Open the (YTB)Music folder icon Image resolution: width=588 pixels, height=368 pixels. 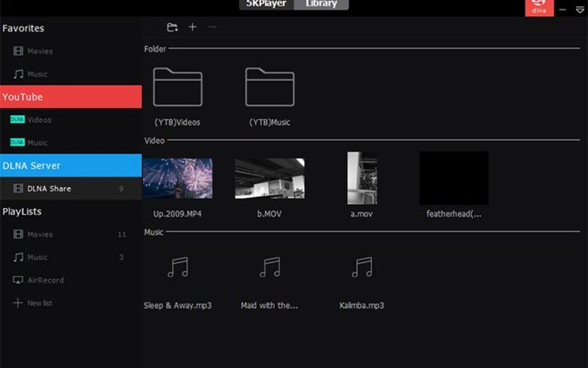[x=270, y=87]
